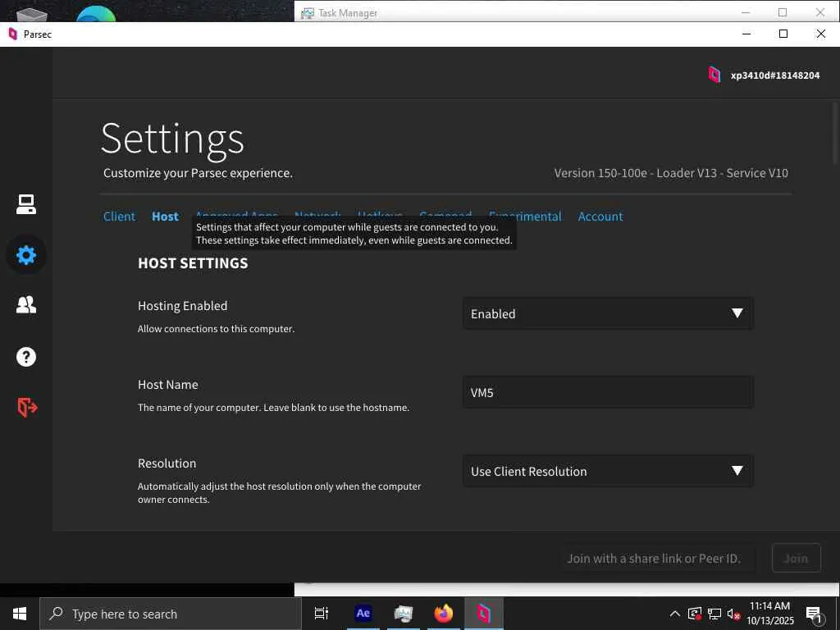840x630 pixels.
Task: Click the Join button
Action: [x=796, y=558]
